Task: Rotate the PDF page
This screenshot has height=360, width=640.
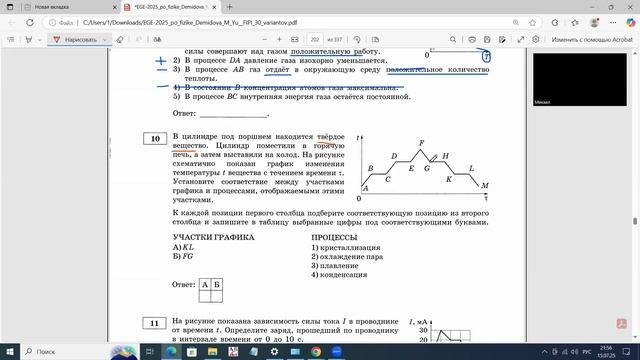Action: click(x=357, y=40)
